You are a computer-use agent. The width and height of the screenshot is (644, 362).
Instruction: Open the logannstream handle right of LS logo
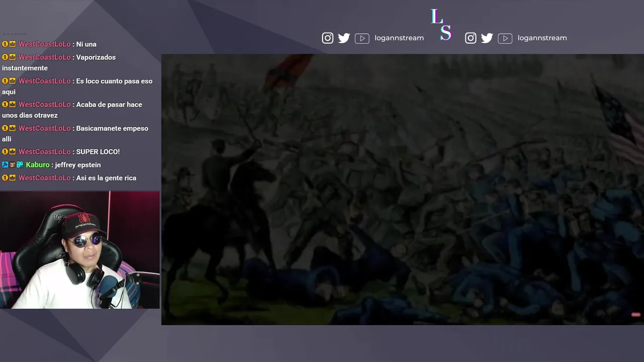click(542, 38)
